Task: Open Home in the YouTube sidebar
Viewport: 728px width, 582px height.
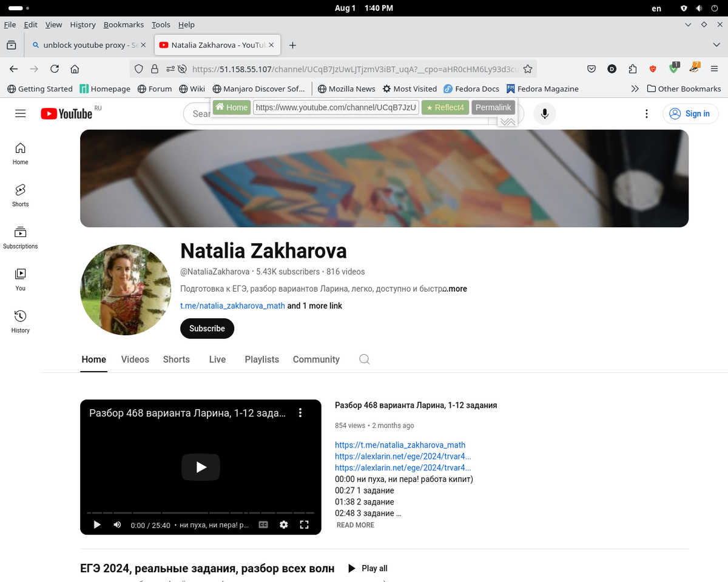Action: (x=21, y=153)
